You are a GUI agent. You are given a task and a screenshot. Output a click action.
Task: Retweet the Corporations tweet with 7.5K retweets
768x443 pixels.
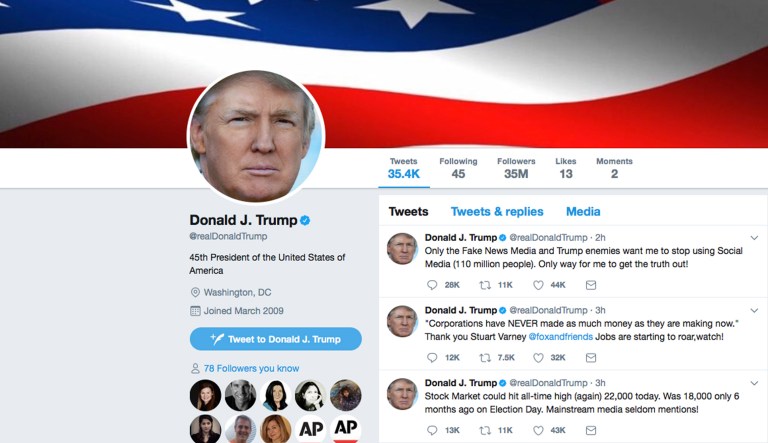point(485,358)
